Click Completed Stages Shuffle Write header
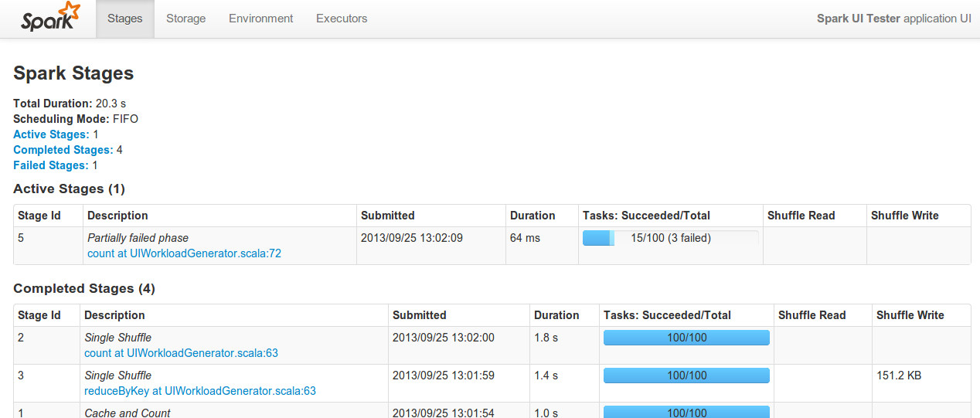The height and width of the screenshot is (418, 980). 910,315
